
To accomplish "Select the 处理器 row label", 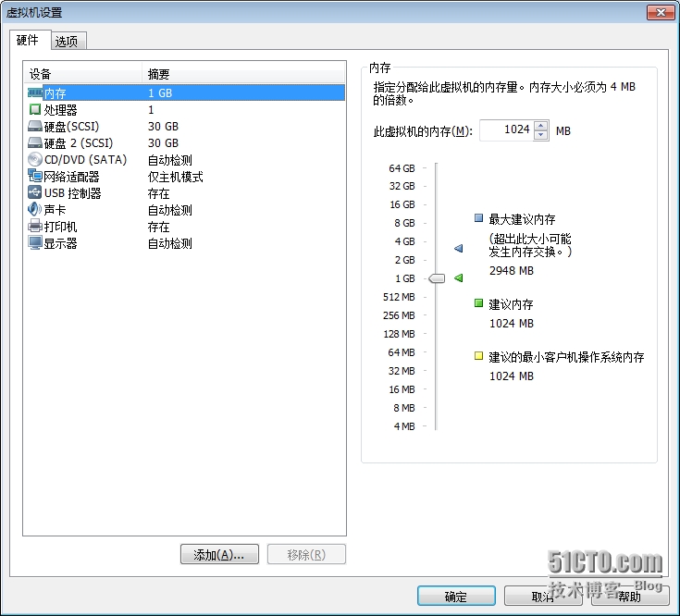I will (x=60, y=110).
